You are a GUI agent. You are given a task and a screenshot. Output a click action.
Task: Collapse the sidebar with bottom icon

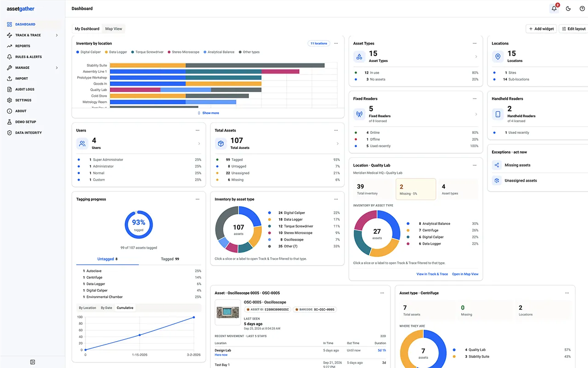[x=33, y=362]
